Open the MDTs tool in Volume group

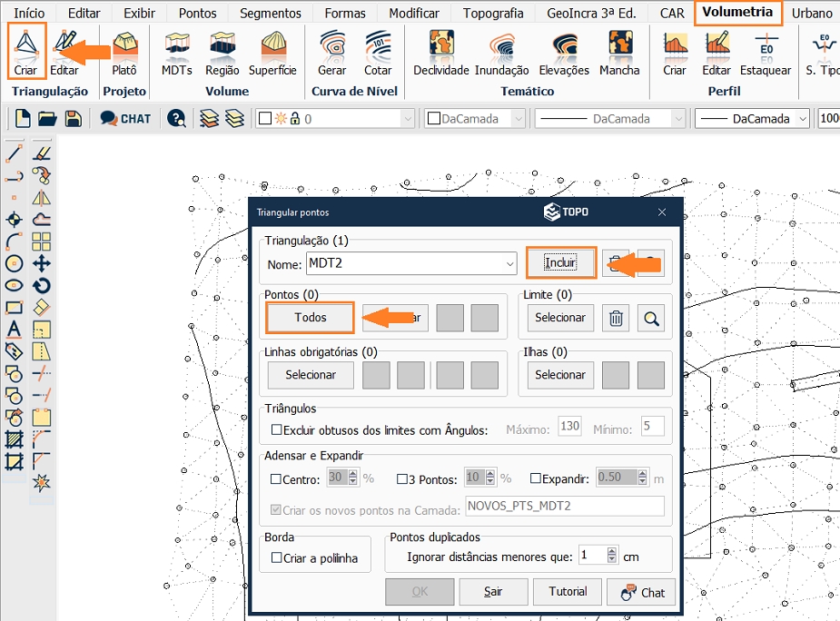click(x=176, y=53)
